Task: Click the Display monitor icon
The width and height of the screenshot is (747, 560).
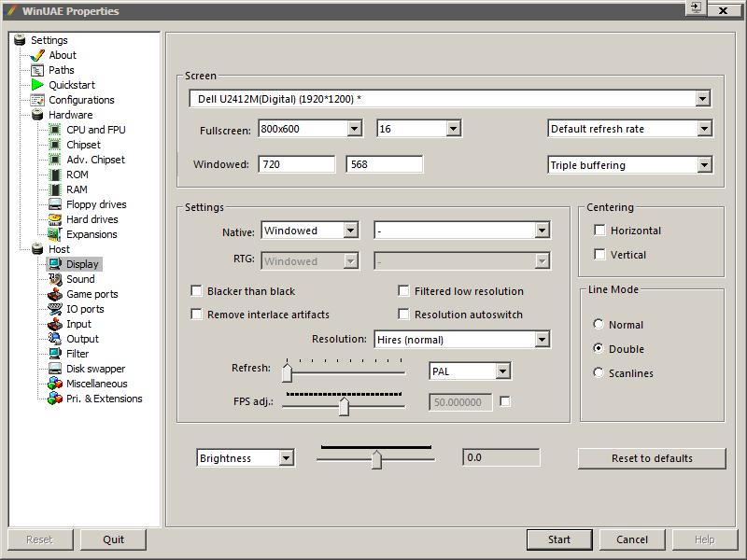Action: tap(55, 264)
